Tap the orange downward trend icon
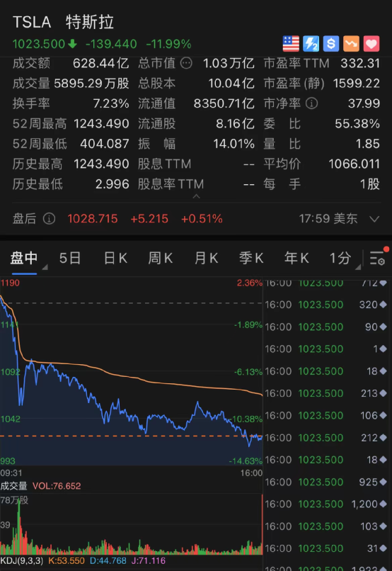 coord(351,44)
